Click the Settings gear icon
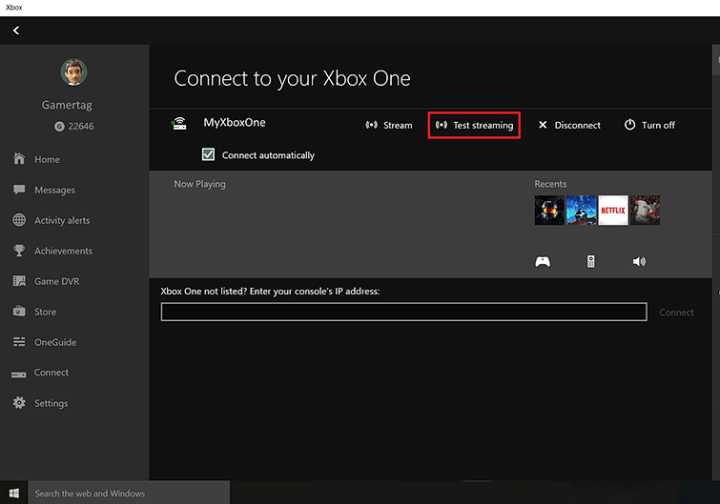 coord(19,403)
